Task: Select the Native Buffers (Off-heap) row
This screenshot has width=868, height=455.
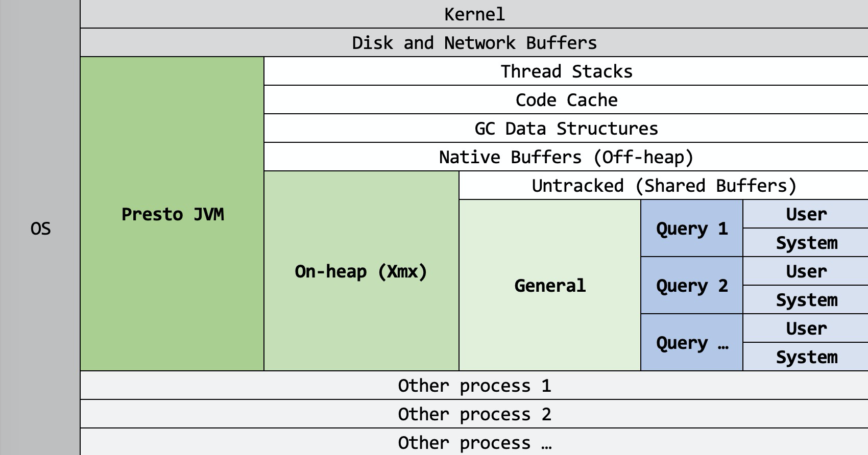Action: coord(566,157)
